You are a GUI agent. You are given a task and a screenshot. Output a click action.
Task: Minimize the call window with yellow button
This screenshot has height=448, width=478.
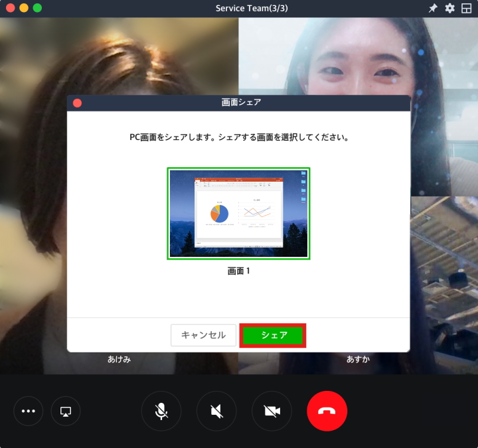tap(24, 8)
